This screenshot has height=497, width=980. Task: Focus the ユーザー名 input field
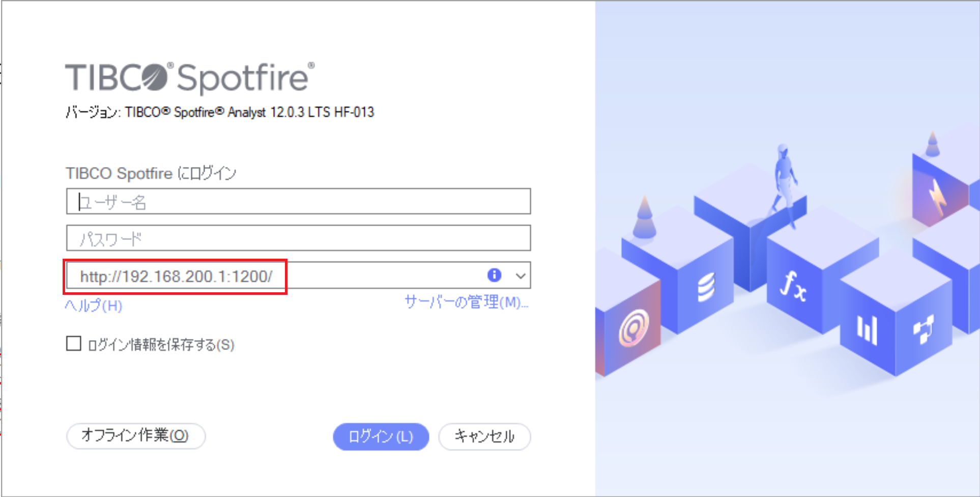coord(298,201)
